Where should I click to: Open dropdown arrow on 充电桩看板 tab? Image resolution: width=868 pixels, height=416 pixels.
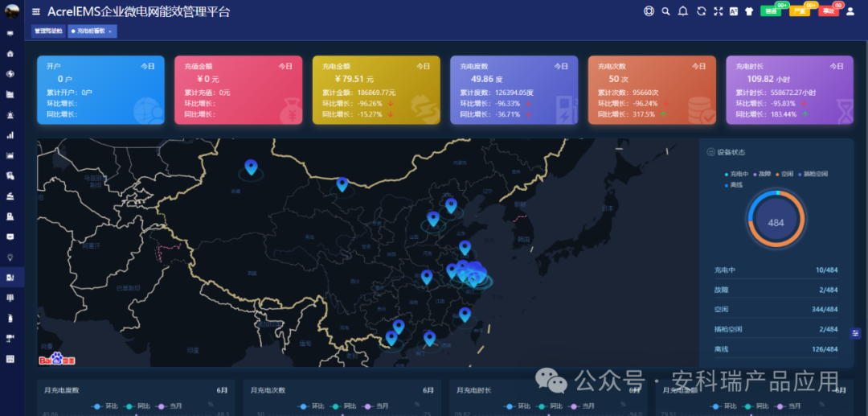click(x=110, y=31)
